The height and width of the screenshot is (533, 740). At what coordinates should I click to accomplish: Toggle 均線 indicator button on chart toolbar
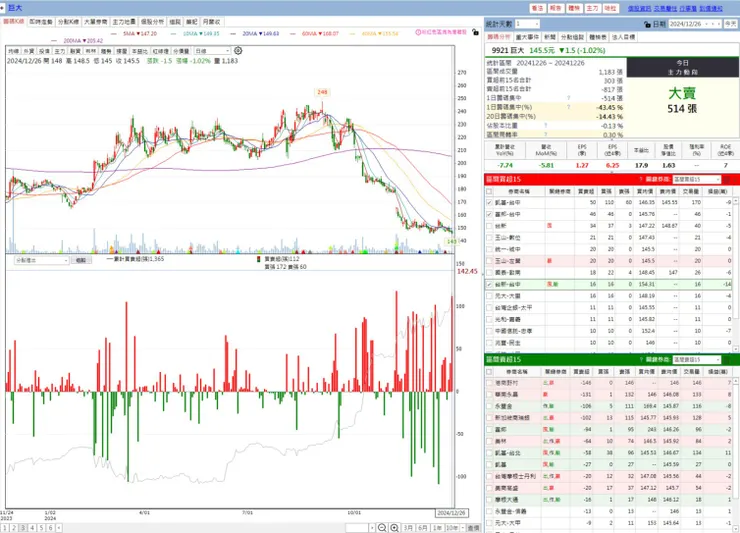point(13,51)
